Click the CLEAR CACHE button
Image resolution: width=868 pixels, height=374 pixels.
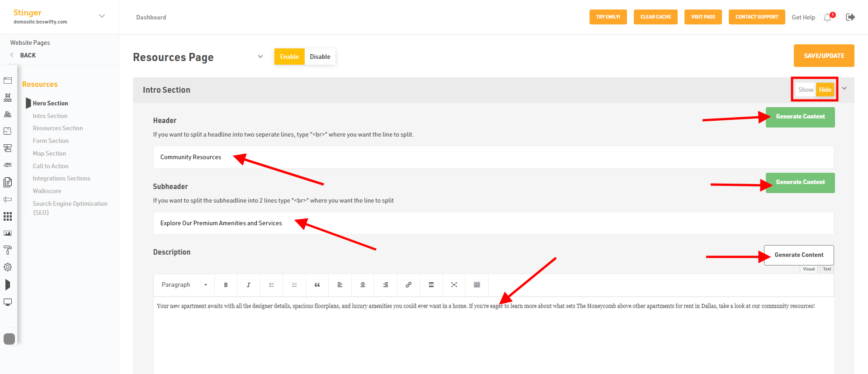pyautogui.click(x=656, y=17)
